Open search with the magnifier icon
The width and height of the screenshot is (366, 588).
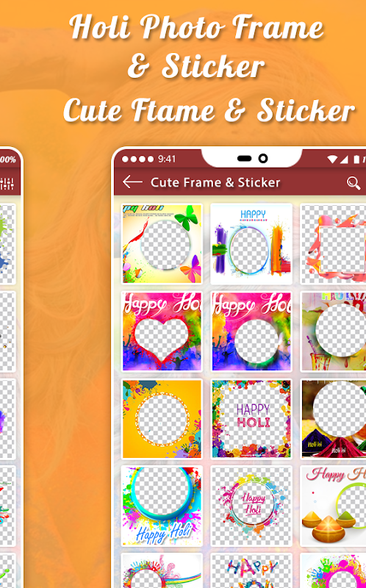tap(353, 182)
